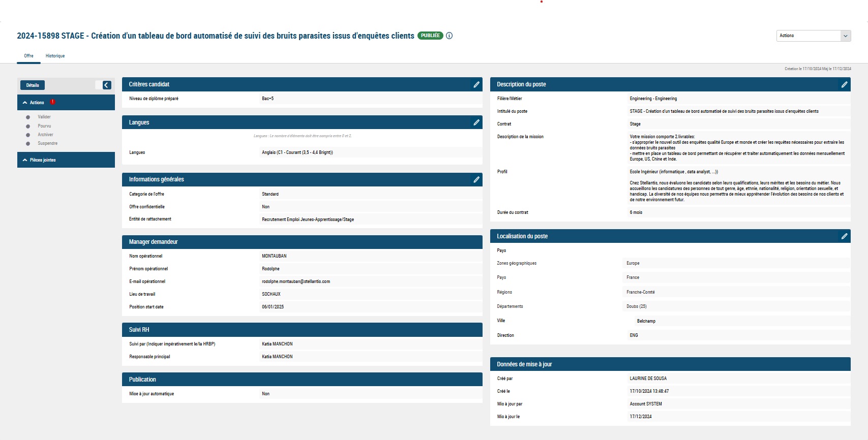The image size is (868, 440).
Task: Edit the Informations générales section
Action: 476,179
